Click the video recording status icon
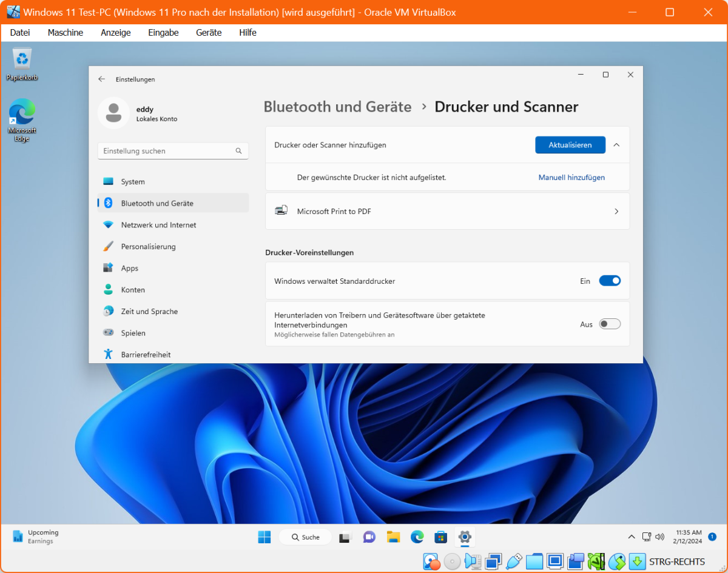728x573 pixels. coord(575,561)
